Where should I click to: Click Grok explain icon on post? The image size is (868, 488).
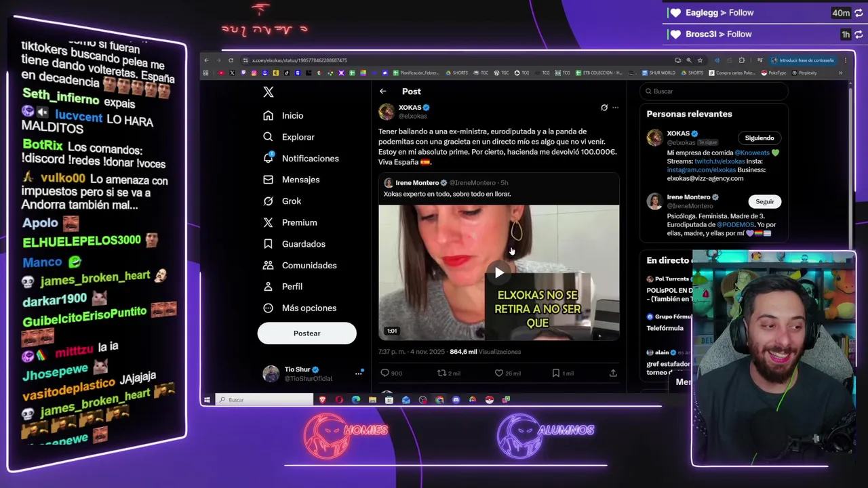click(x=604, y=107)
